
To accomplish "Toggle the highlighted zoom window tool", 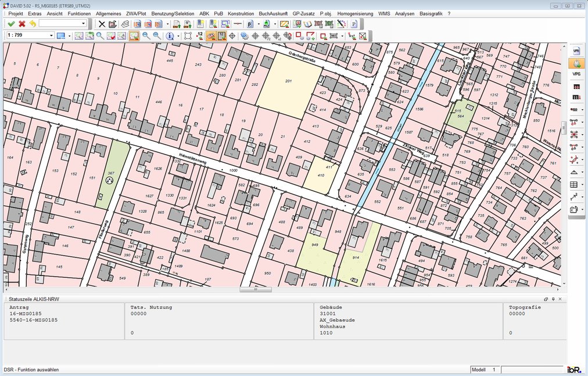I will [x=134, y=36].
